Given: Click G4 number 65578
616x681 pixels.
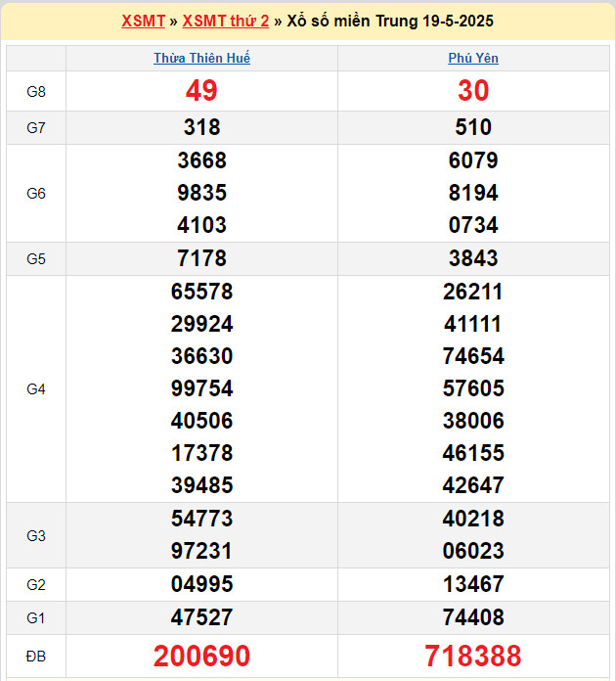Looking at the screenshot, I should [x=201, y=292].
